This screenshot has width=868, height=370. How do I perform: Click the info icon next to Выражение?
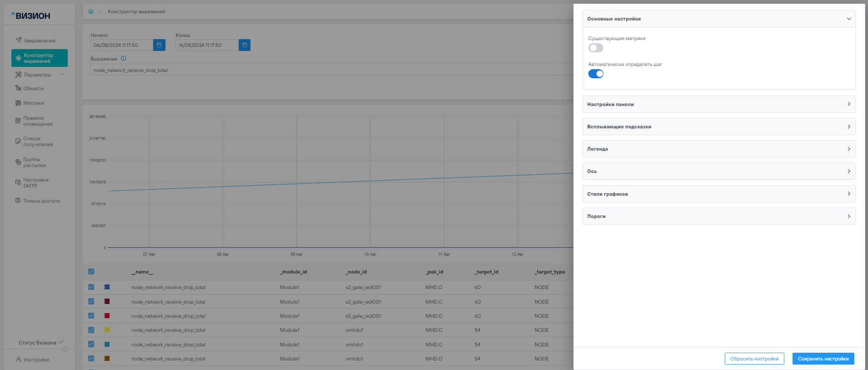tap(124, 59)
